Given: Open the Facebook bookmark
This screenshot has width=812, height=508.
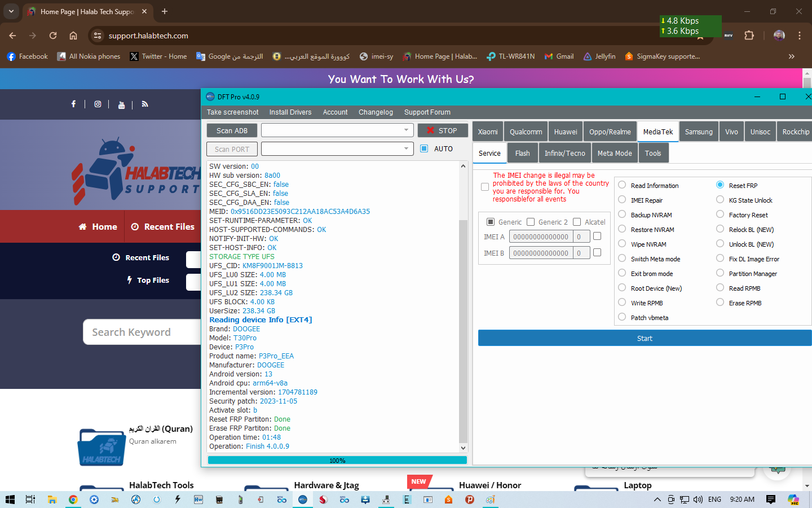Looking at the screenshot, I should 27,56.
